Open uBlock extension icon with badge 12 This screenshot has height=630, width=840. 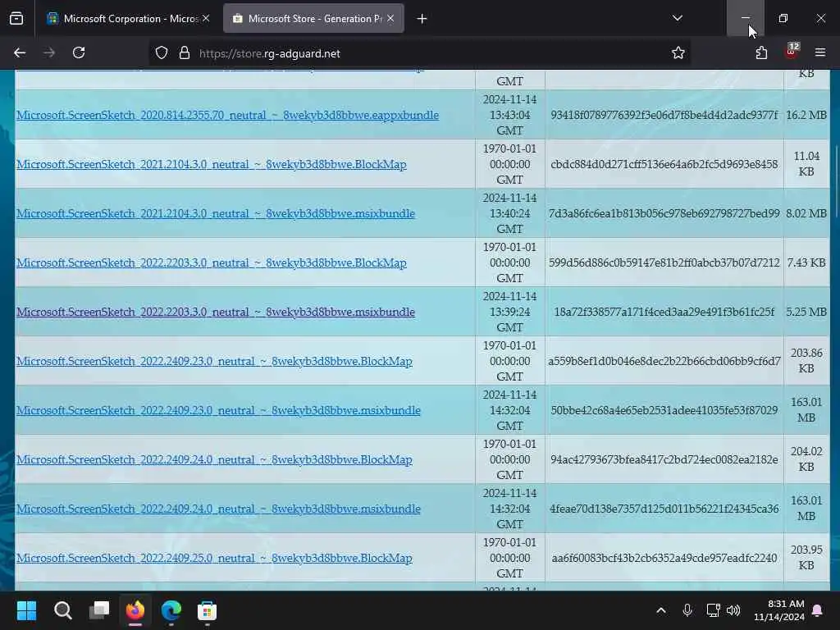(x=792, y=52)
